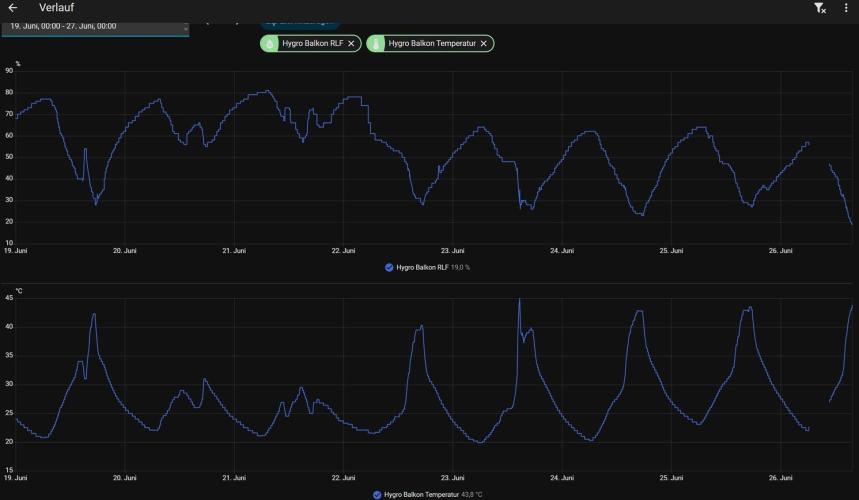Toggle the Hygro Balkon Temperatur legend checkbox
The height and width of the screenshot is (500, 859).
coord(377,495)
